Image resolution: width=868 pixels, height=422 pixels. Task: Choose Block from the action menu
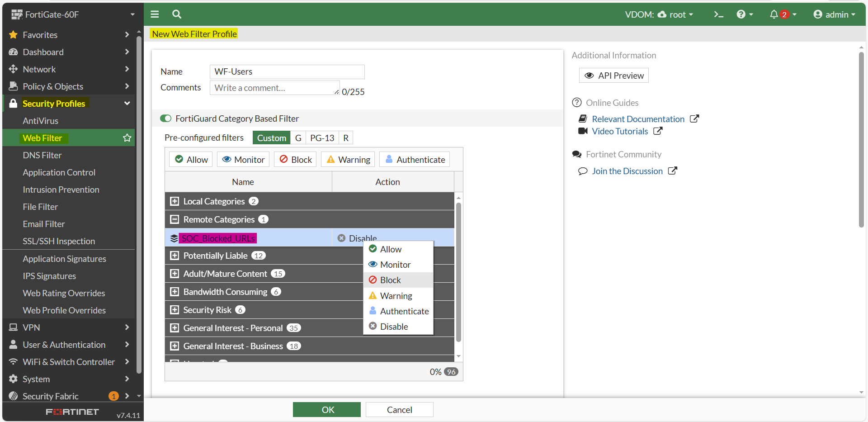tap(398, 280)
